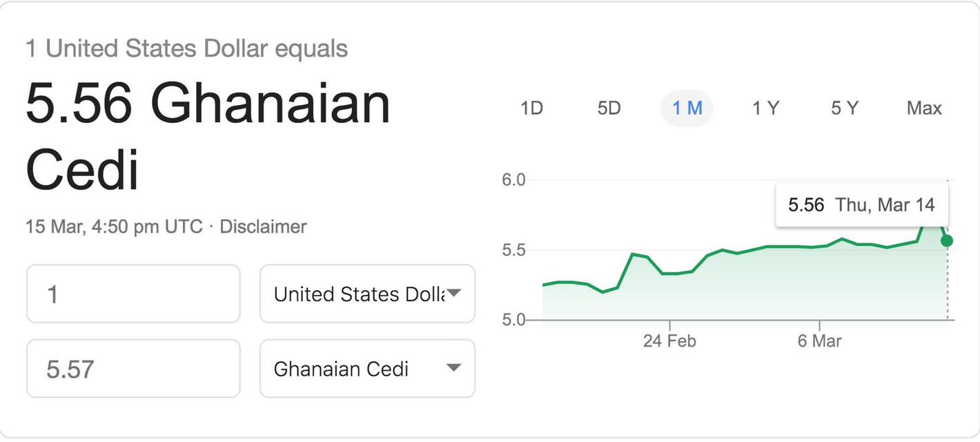Open the United States Dollar currency dropdown
Image resolution: width=980 pixels, height=442 pixels.
(367, 294)
